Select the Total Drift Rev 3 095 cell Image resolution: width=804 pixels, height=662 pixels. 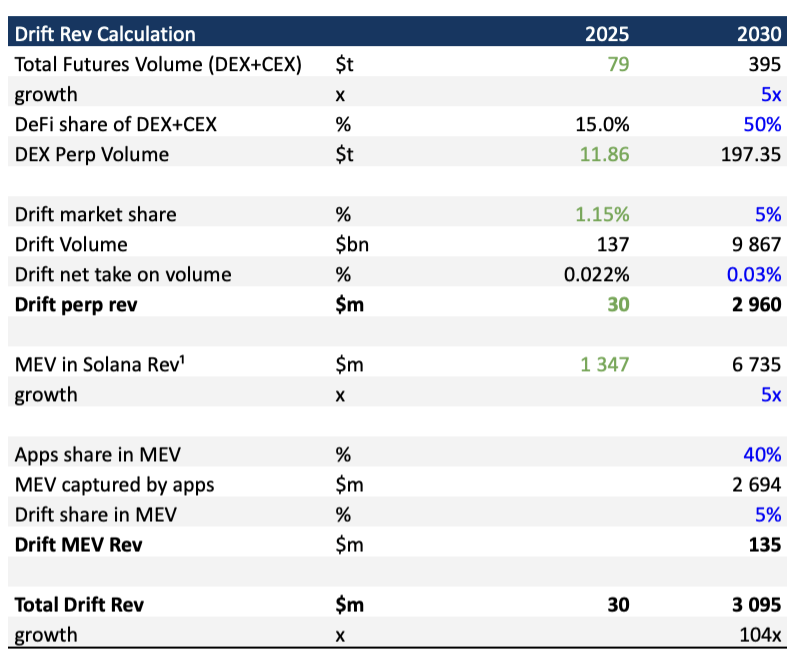click(x=756, y=605)
